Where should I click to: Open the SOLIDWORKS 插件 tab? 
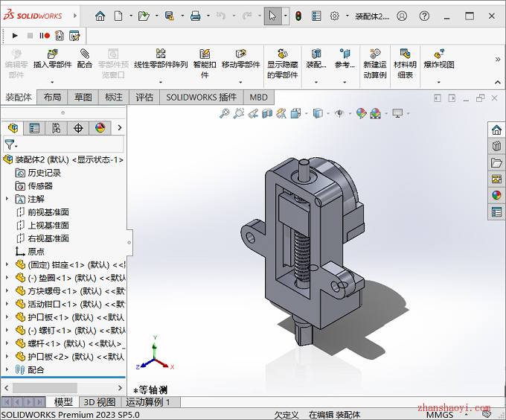click(x=202, y=97)
